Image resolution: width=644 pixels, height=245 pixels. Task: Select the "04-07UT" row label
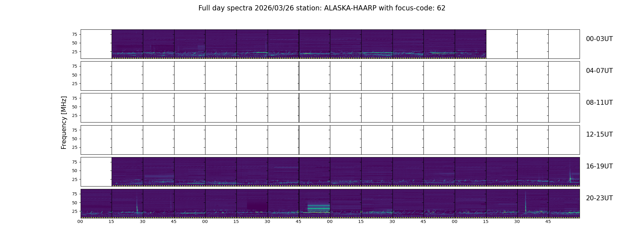[x=599, y=71]
